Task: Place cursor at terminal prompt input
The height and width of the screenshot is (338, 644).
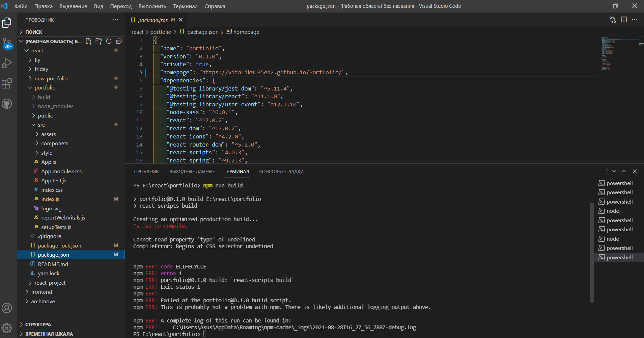Action: 205,334
